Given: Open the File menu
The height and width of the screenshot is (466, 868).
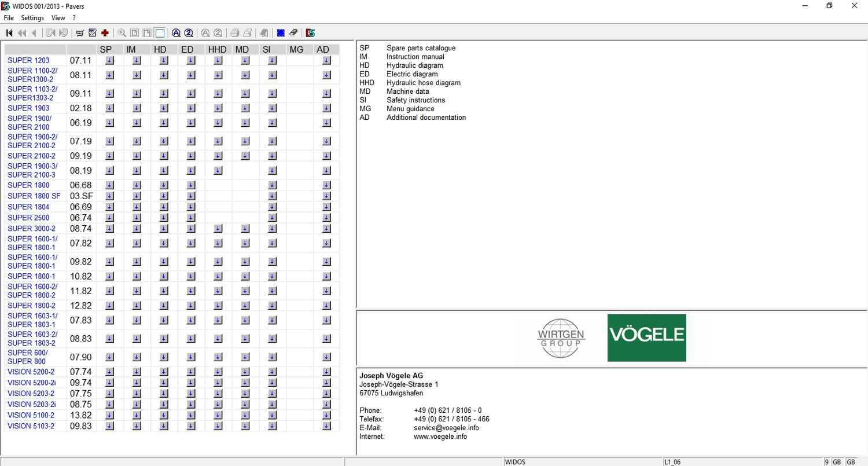Looking at the screenshot, I should tap(9, 18).
